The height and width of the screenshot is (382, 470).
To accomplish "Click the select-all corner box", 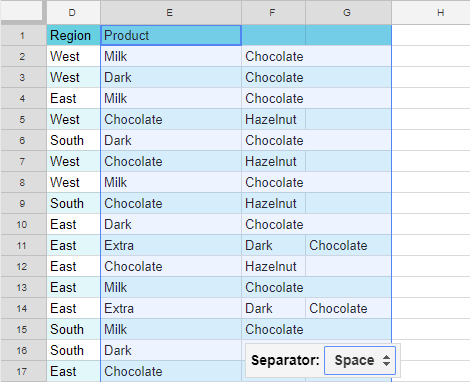I will click(x=22, y=11).
